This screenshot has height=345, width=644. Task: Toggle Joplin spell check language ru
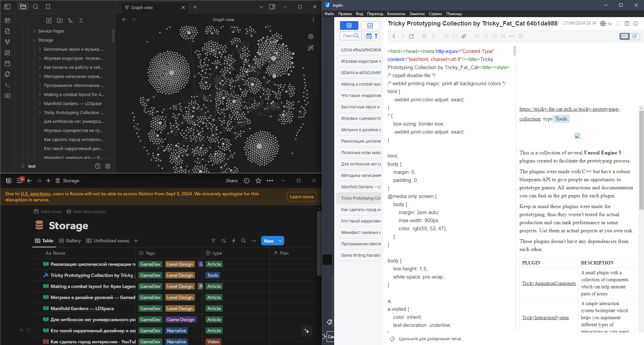pos(606,23)
